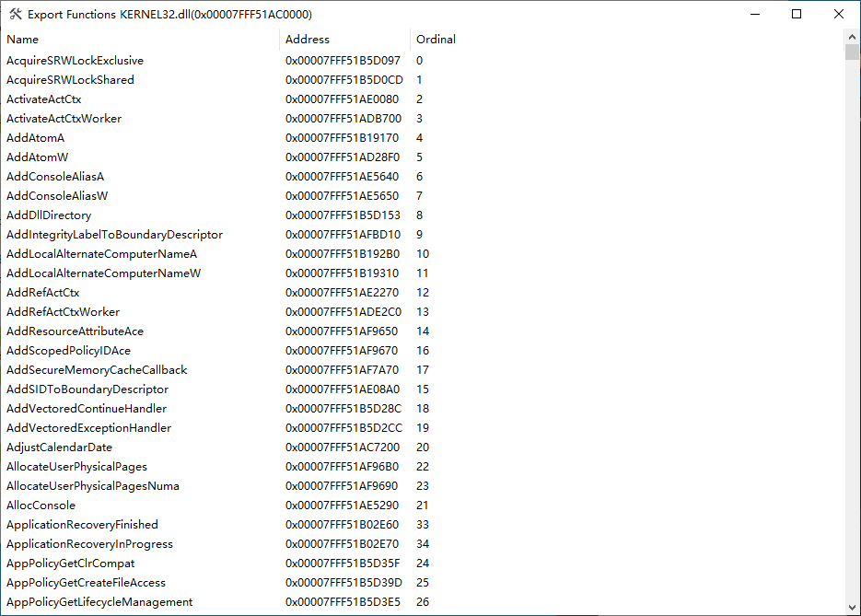Close the Export Functions window
861x616 pixels.
coord(839,15)
